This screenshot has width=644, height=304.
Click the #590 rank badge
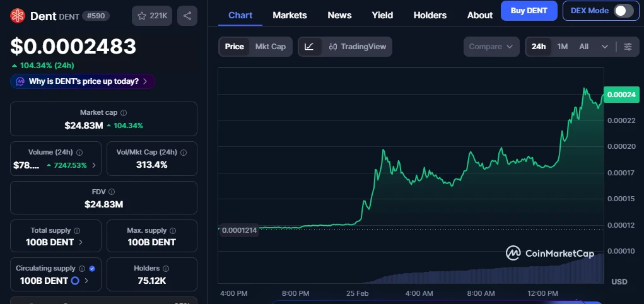(96, 16)
